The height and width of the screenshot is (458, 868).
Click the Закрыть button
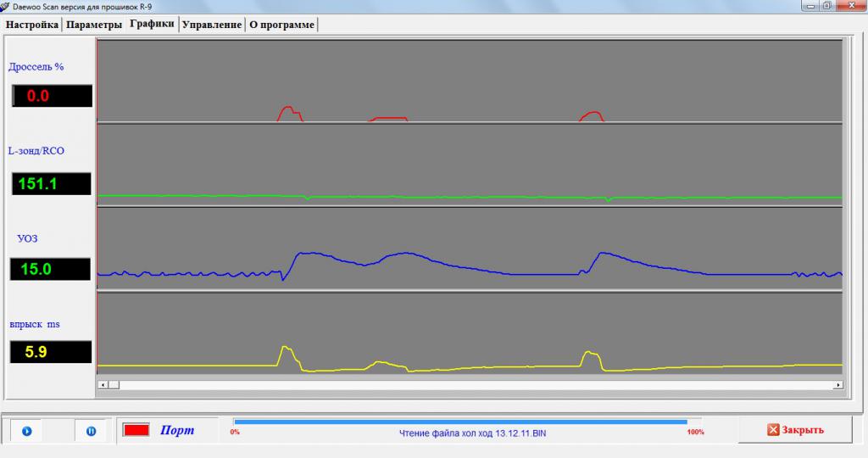(x=795, y=430)
